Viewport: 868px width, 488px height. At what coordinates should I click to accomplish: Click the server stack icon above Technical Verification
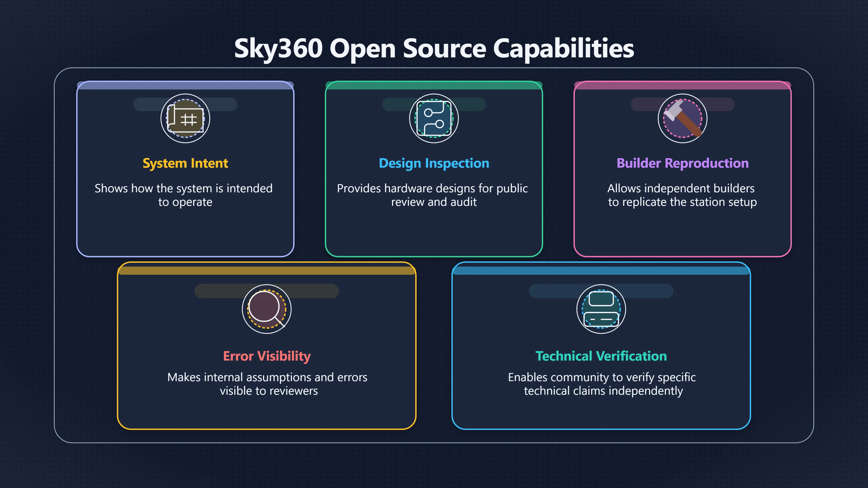[601, 309]
